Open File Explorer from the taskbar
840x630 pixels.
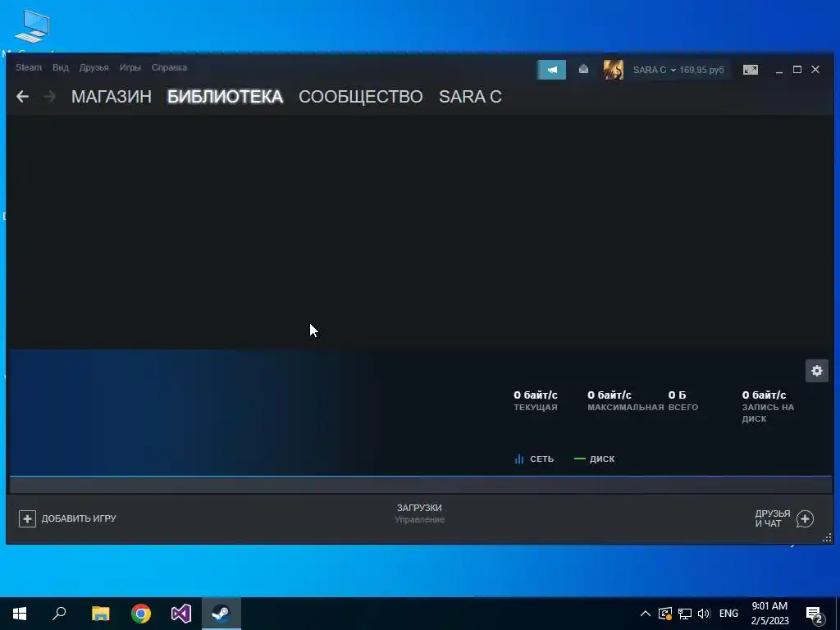coord(100,614)
